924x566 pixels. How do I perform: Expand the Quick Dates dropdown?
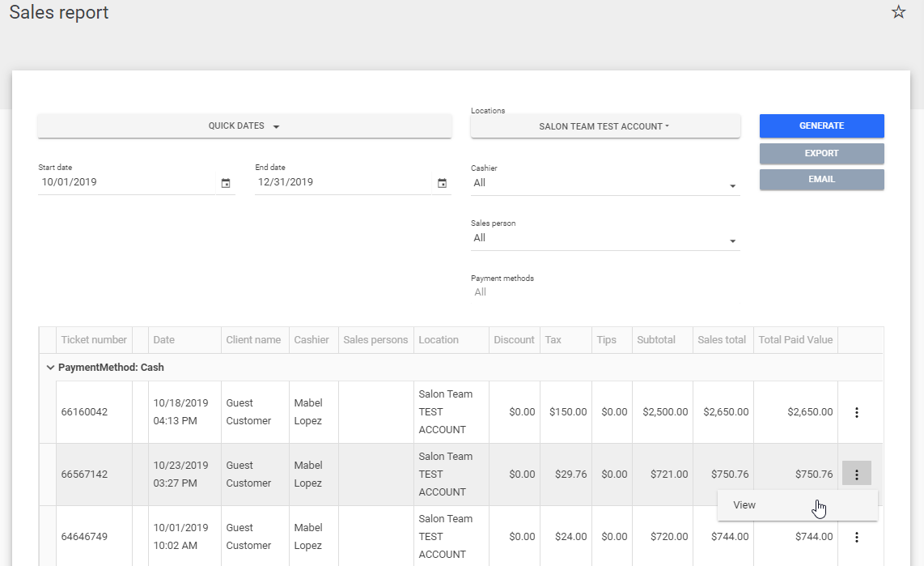pos(244,126)
